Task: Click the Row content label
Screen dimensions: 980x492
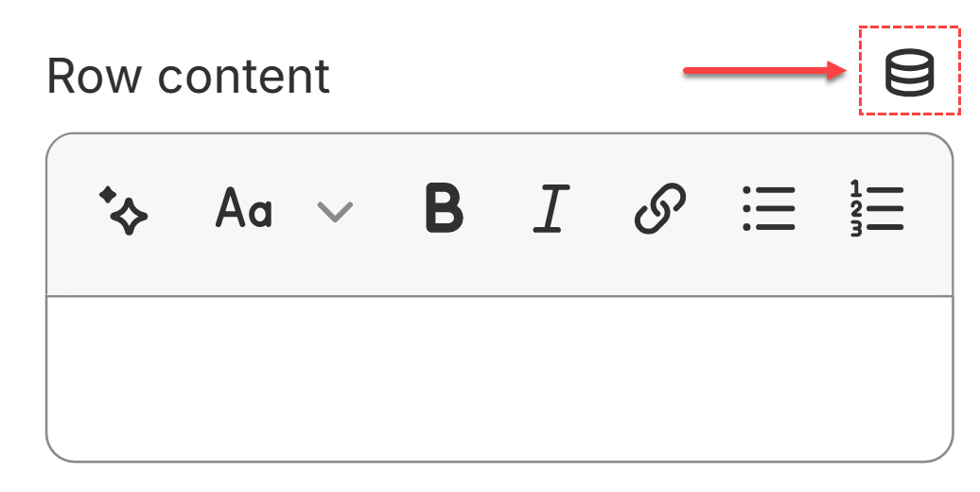Action: (x=188, y=77)
